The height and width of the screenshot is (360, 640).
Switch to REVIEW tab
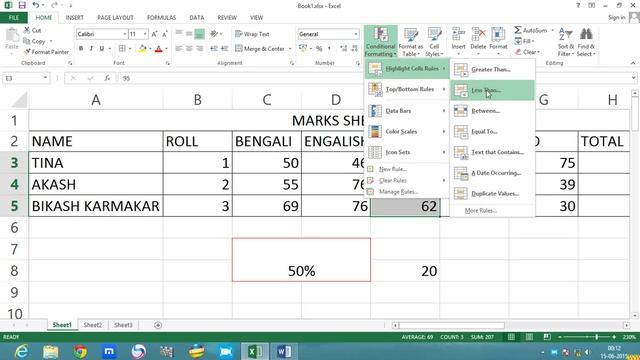tap(227, 18)
